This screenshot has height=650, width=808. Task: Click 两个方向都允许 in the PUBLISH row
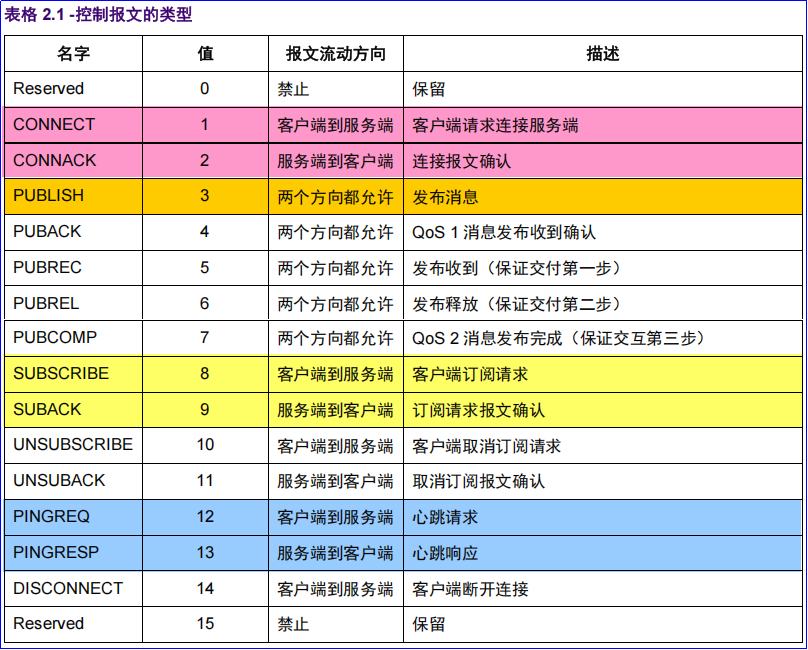[x=335, y=197]
